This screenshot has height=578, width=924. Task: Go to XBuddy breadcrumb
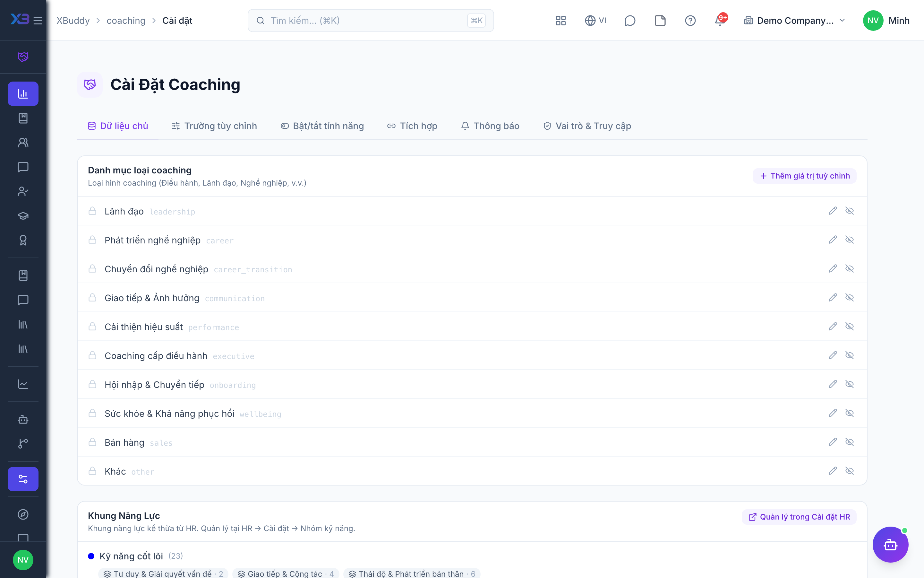[73, 21]
